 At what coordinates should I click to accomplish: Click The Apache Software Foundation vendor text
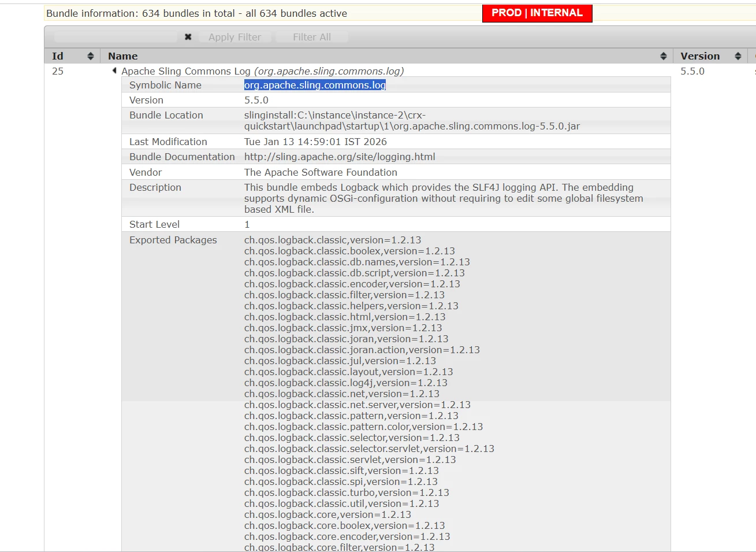coord(321,172)
